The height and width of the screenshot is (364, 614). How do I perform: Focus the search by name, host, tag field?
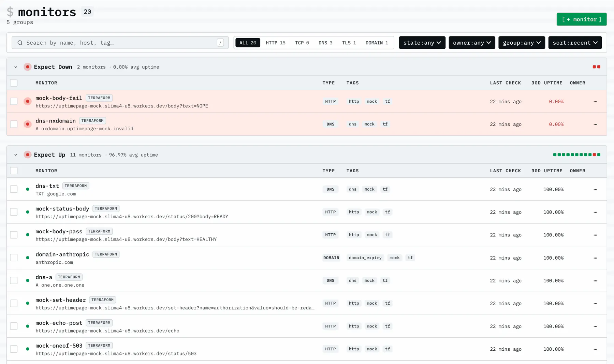pos(120,43)
